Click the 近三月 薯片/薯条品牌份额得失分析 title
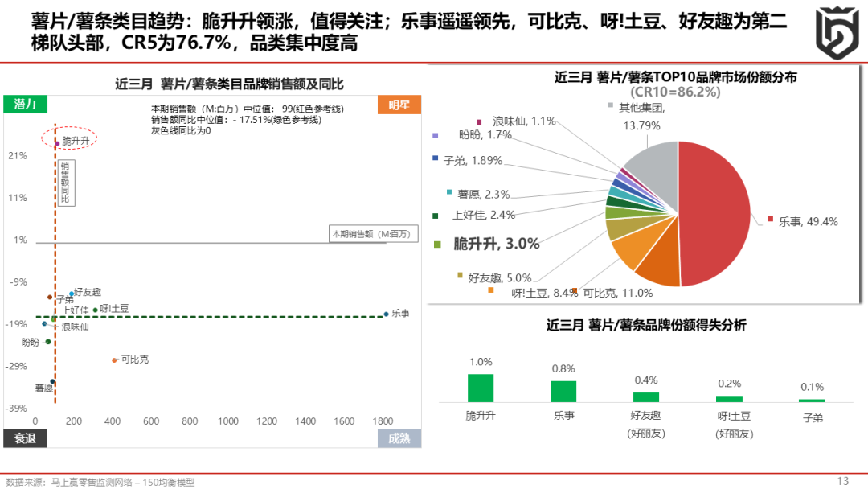Viewport: 868px width, 489px height. point(646,325)
